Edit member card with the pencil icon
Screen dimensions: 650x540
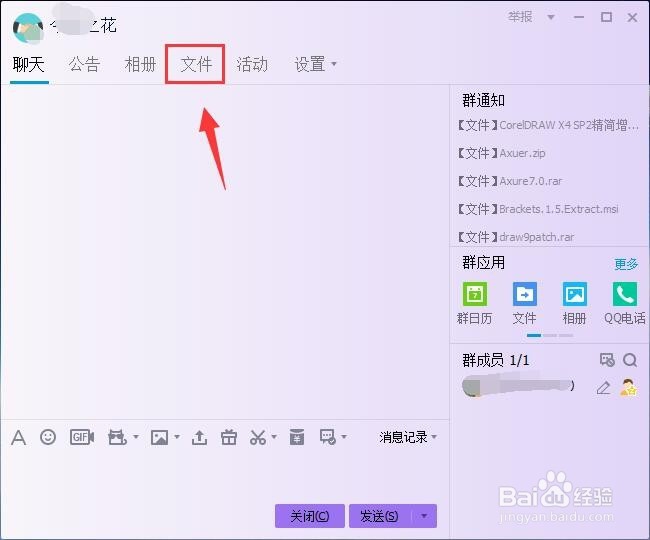tap(604, 388)
